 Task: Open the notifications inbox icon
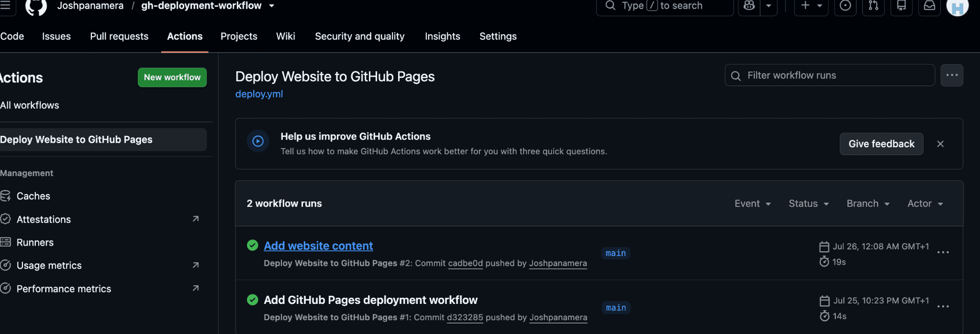pos(929,6)
